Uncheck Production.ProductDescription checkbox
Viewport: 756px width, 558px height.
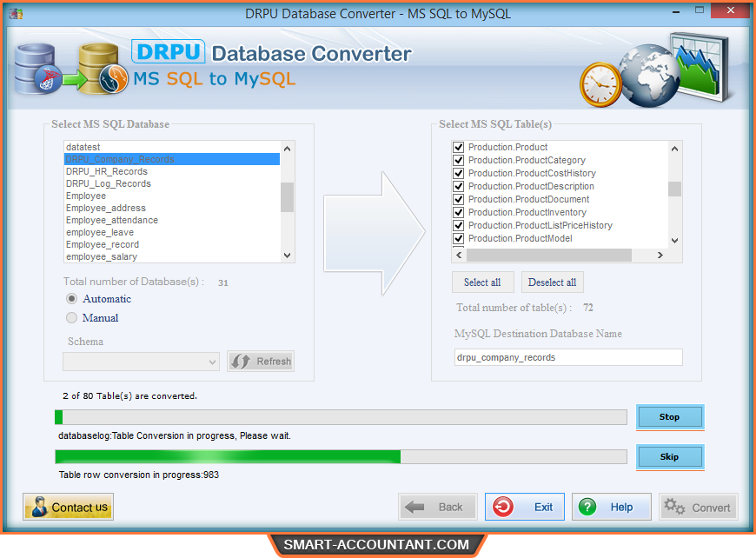pos(459,186)
